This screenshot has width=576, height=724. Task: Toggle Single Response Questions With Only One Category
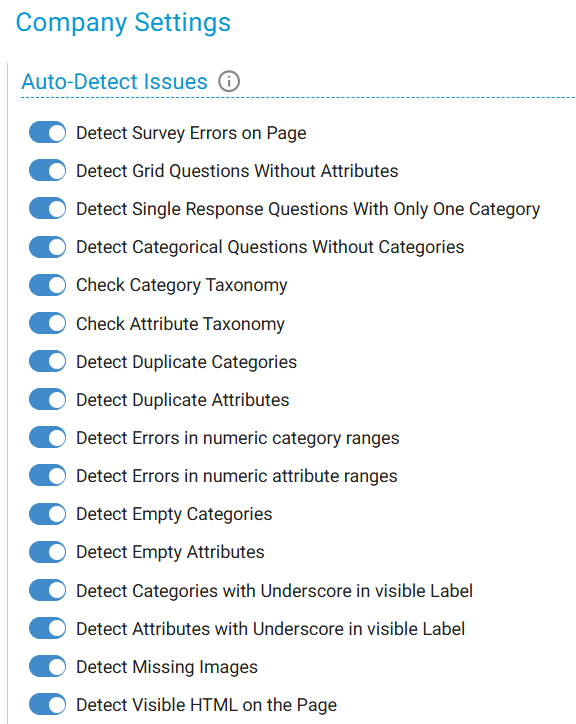pos(48,208)
